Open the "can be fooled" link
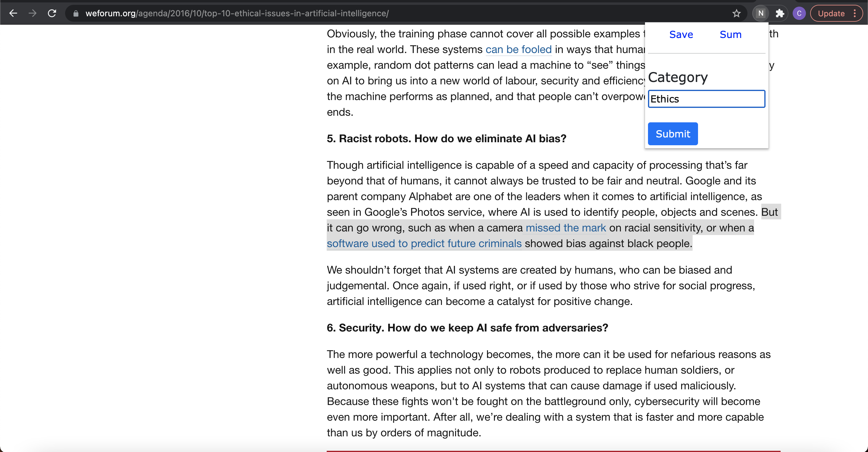This screenshot has width=868, height=452. 518,49
